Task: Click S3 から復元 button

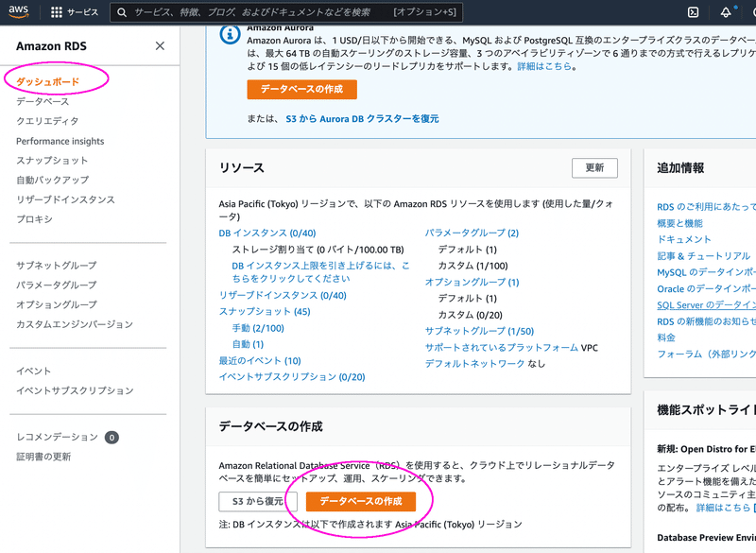Action: 257,501
